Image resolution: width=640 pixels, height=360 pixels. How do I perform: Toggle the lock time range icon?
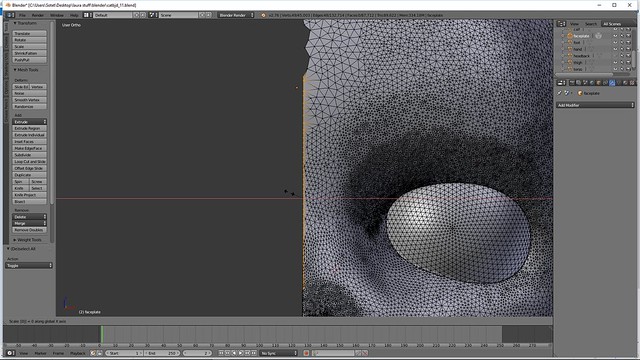tap(99, 353)
